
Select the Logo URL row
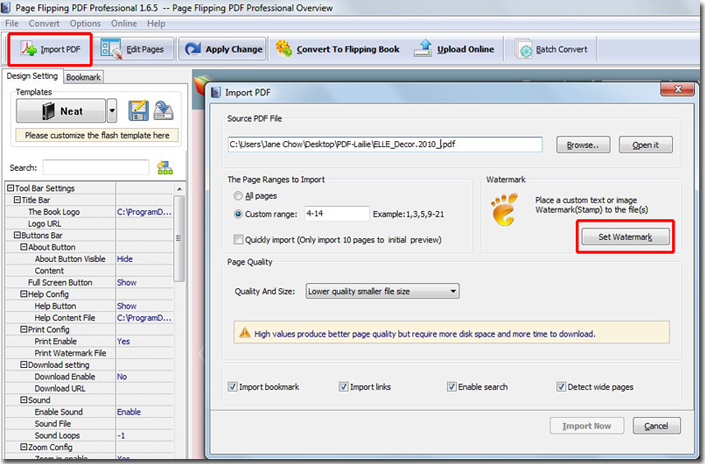tap(89, 223)
